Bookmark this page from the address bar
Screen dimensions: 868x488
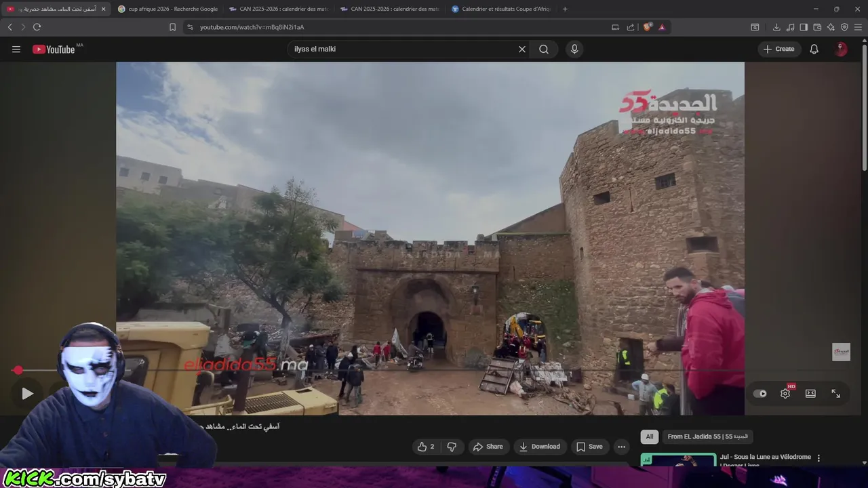click(x=172, y=27)
